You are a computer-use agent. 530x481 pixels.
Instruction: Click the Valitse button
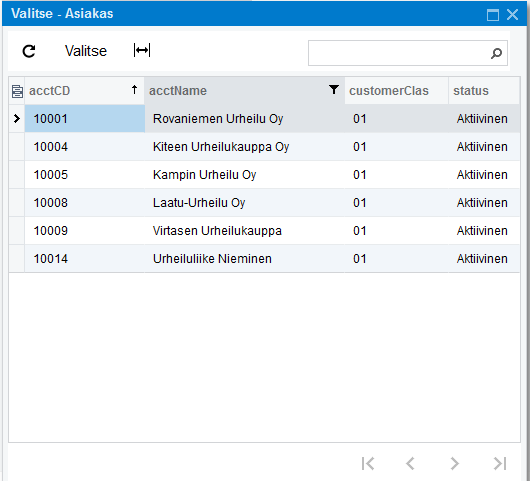[86, 51]
